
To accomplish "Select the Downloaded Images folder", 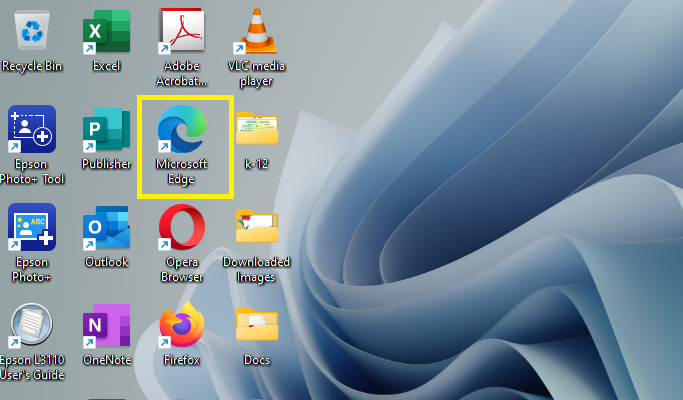I will [x=257, y=226].
